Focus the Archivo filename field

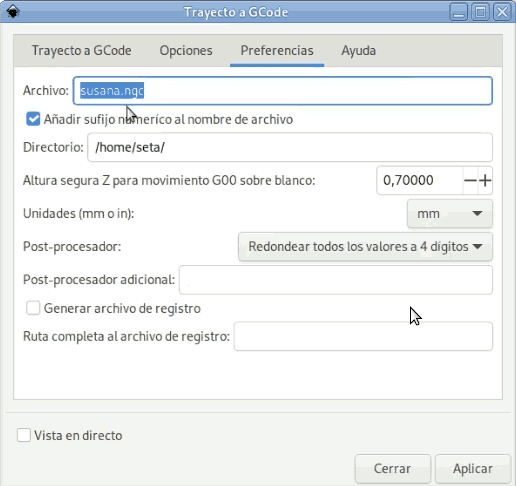click(x=283, y=91)
